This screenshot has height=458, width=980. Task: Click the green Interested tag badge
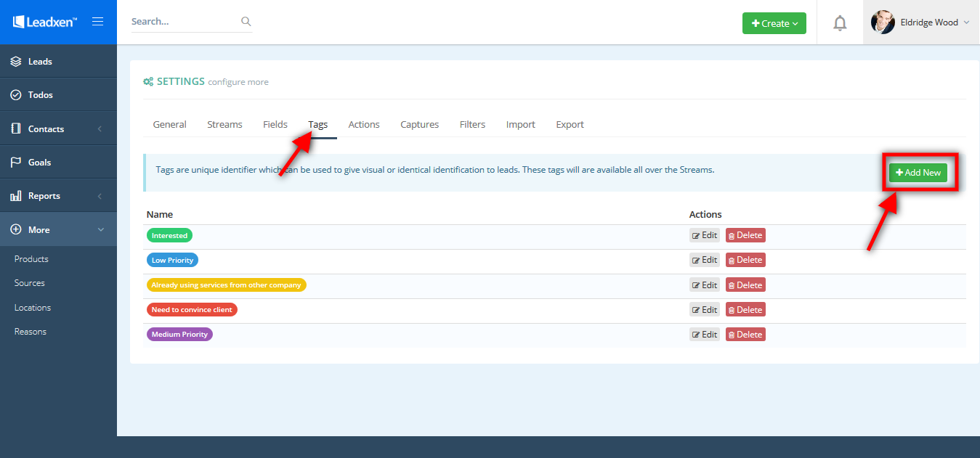[x=169, y=236]
